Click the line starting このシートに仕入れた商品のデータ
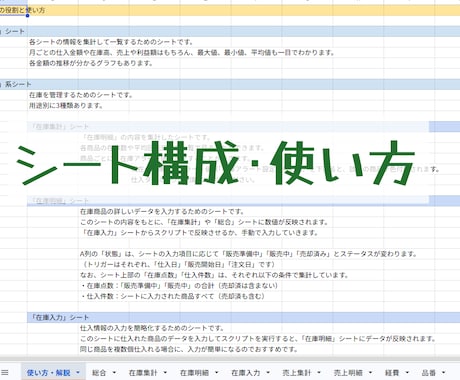Viewport: 460px width, 380px height. coord(258,339)
